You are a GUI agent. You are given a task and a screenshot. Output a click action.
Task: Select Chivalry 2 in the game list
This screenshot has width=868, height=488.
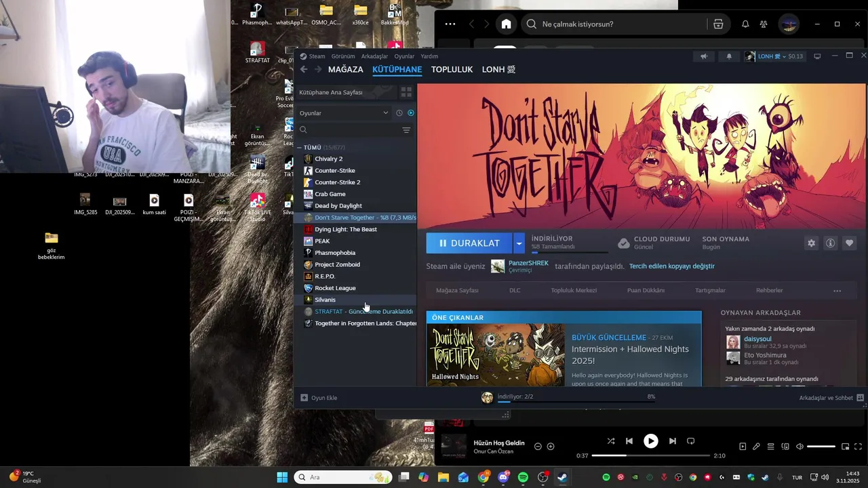355,159
